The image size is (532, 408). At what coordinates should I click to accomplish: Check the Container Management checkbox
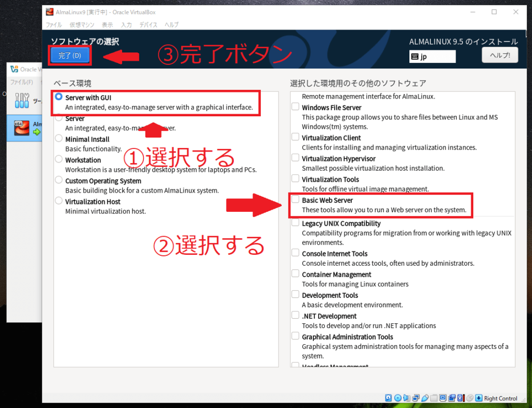[296, 274]
